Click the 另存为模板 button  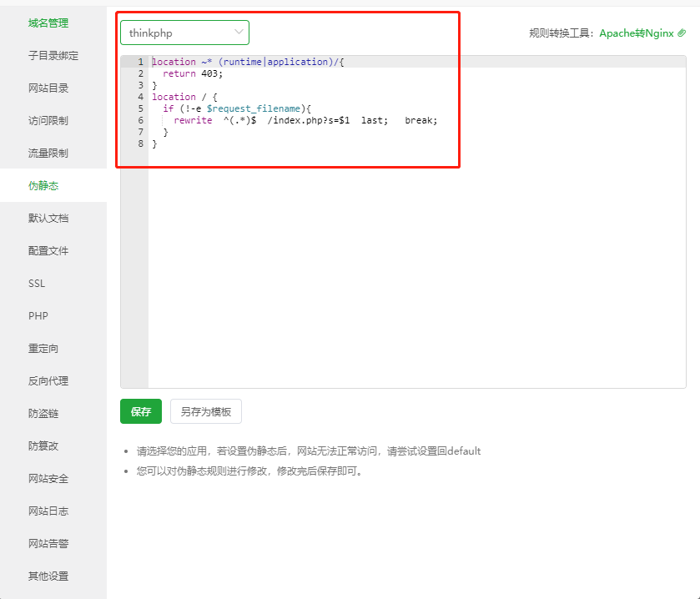(206, 412)
